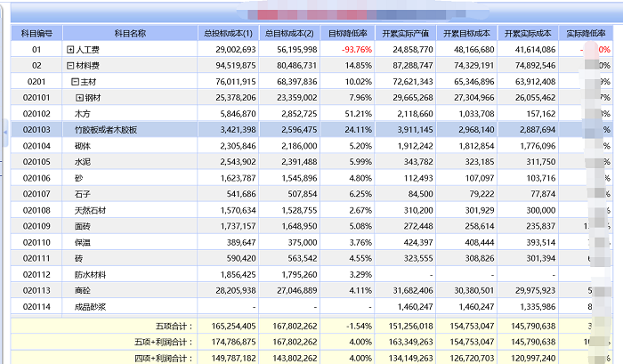This screenshot has width=623, height=364.
Task: Select the 天然石材 row name
Action: (x=91, y=210)
